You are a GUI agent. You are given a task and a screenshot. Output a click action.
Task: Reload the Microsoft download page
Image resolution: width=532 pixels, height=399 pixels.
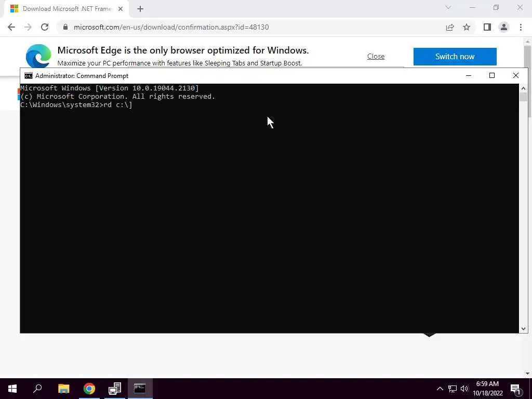click(45, 27)
